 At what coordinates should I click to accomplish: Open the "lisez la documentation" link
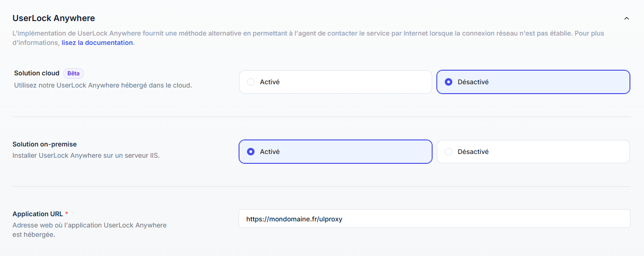(97, 43)
